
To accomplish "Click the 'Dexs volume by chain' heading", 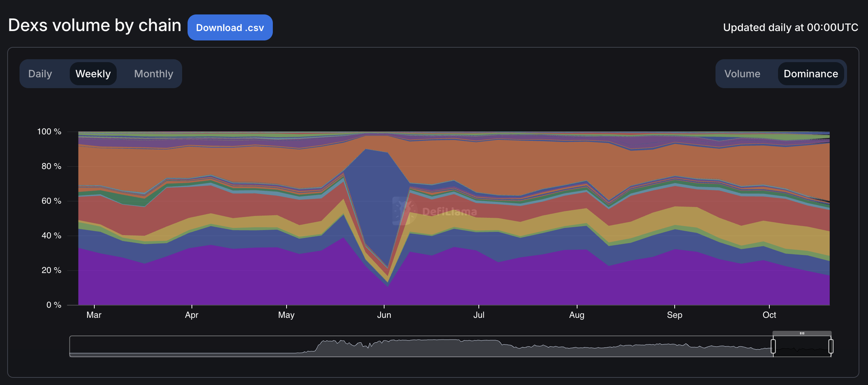I will coord(95,25).
